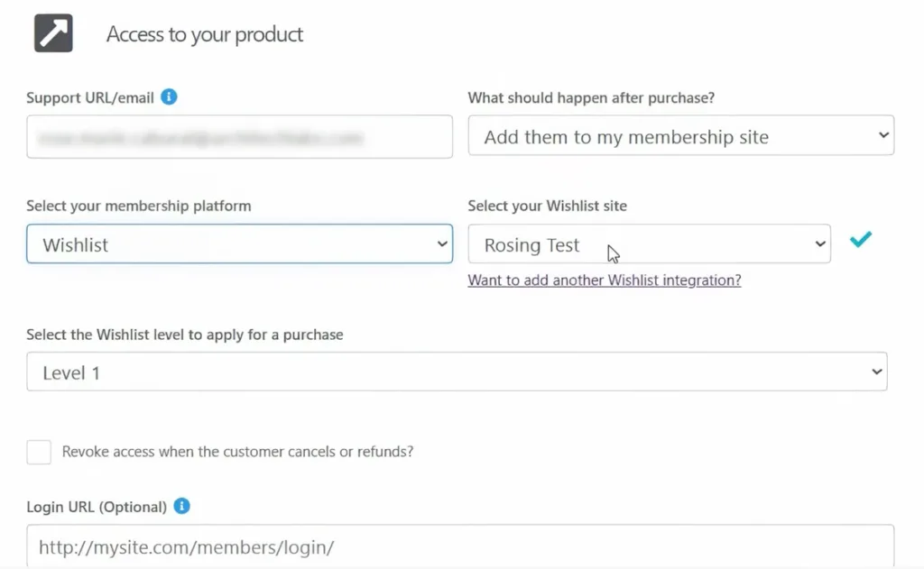Screen dimensions: 924x569
Task: Open the Wishlist site dropdown showing Rosing Test
Action: coord(649,243)
